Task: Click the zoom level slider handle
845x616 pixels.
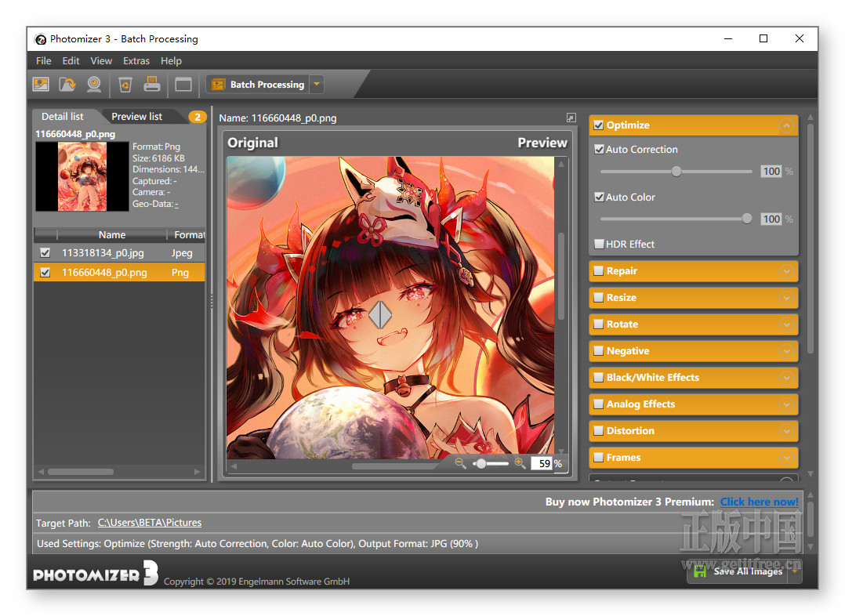Action: (x=481, y=463)
